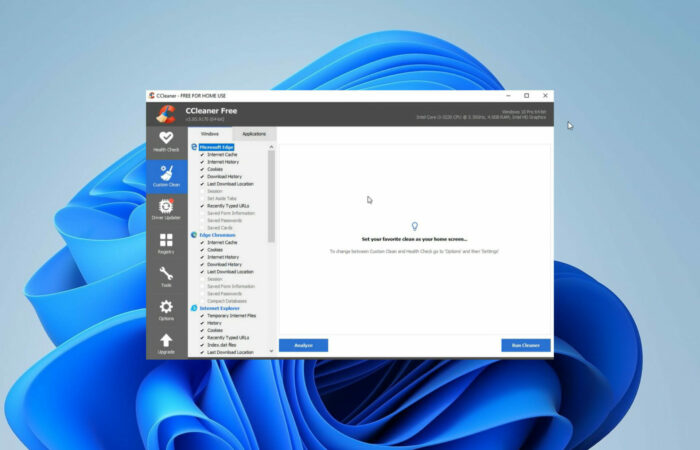Select the Custom Clean broom icon

(x=166, y=173)
